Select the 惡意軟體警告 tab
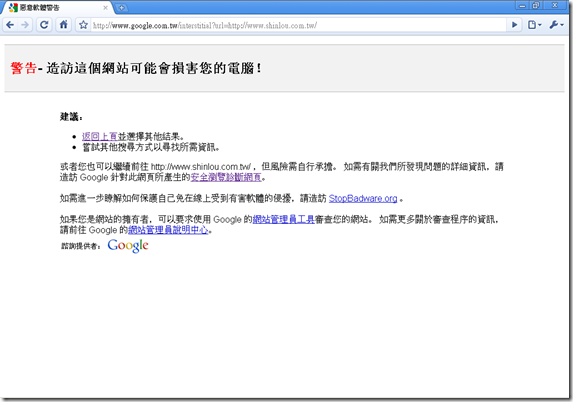573x402 pixels. (x=58, y=8)
